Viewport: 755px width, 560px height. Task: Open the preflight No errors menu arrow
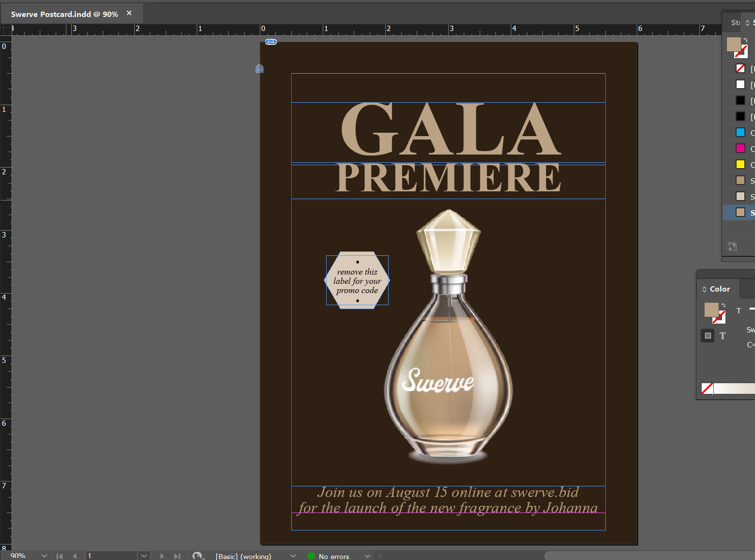click(367, 556)
